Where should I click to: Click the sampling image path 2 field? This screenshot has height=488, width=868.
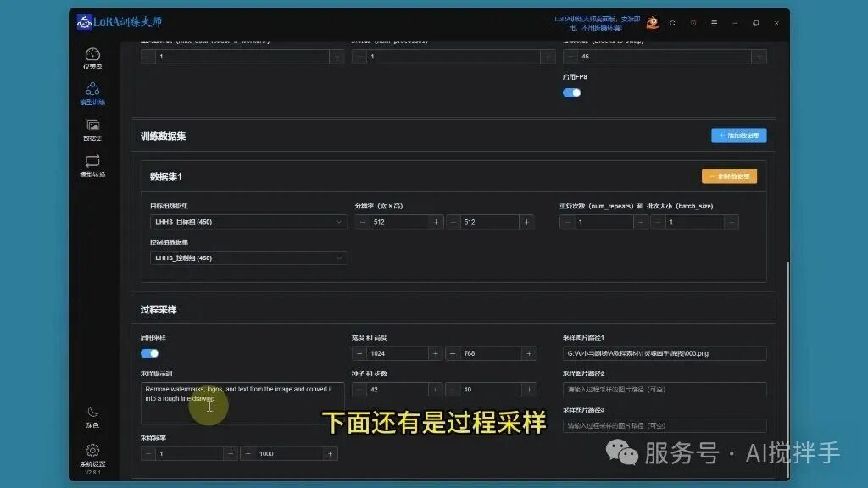(665, 390)
